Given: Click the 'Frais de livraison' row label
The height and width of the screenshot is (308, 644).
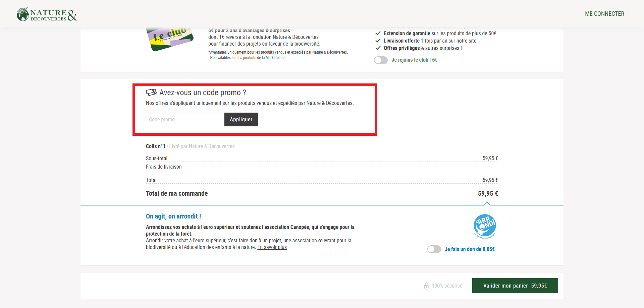Looking at the screenshot, I should tap(164, 167).
